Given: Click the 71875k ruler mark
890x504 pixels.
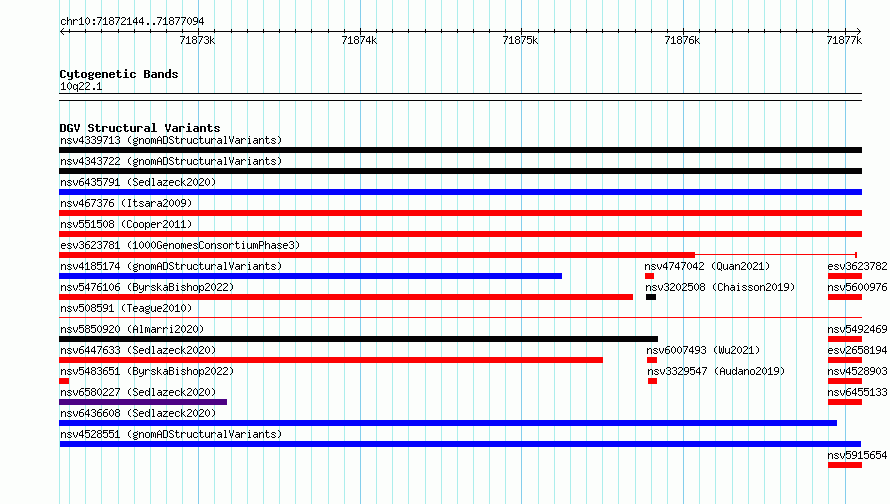Looking at the screenshot, I should (520, 40).
